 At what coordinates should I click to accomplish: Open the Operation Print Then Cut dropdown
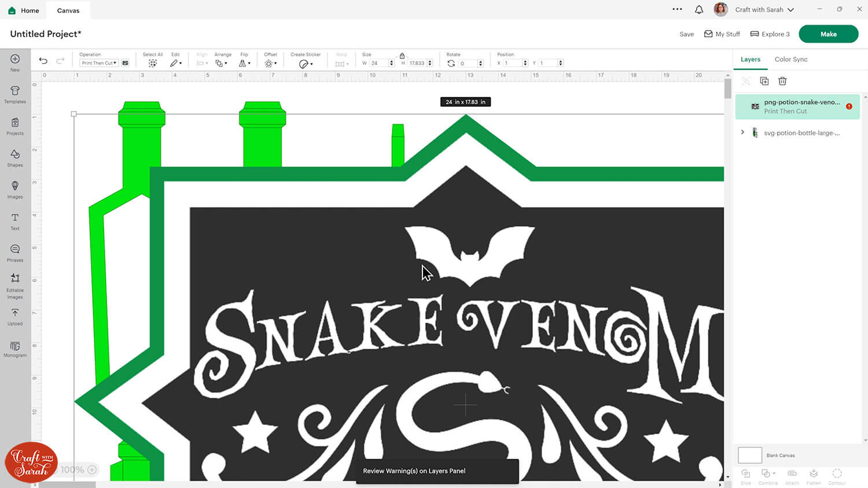click(99, 63)
